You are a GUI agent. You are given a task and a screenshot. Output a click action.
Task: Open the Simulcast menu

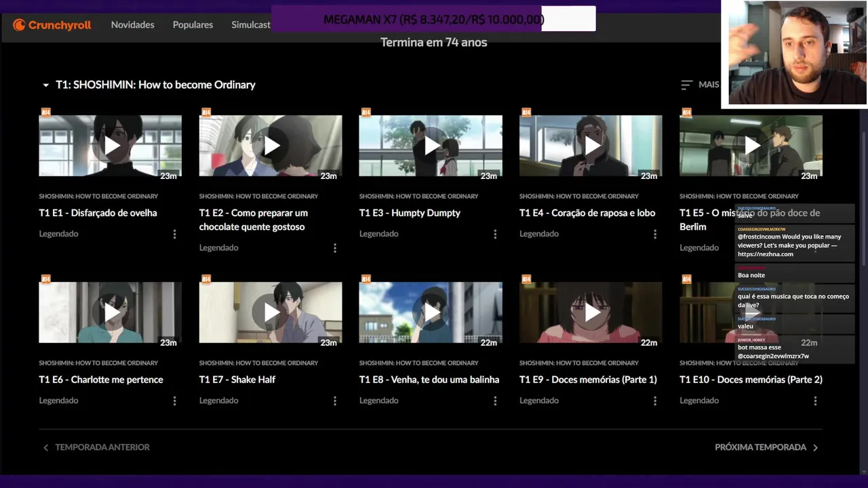click(x=251, y=25)
